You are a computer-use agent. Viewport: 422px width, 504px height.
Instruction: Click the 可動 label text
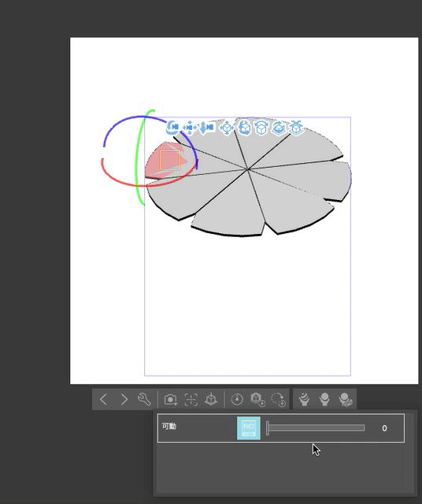tap(169, 426)
